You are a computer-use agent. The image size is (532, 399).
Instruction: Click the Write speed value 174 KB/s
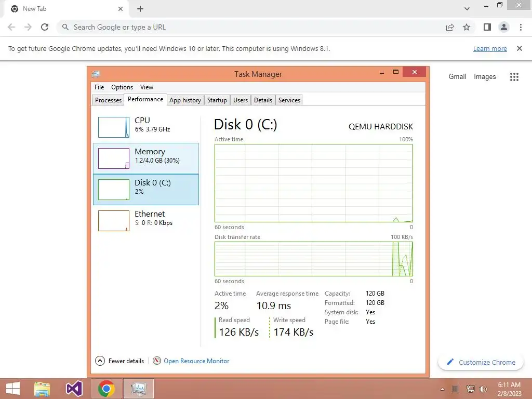tap(294, 332)
